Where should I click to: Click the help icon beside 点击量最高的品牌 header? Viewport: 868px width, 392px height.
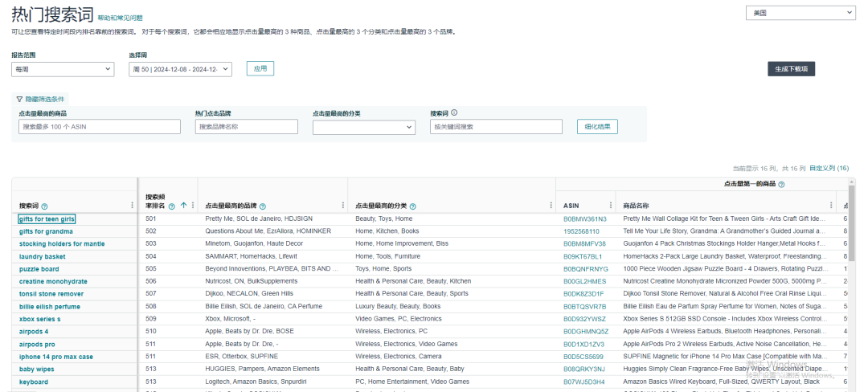pos(262,206)
